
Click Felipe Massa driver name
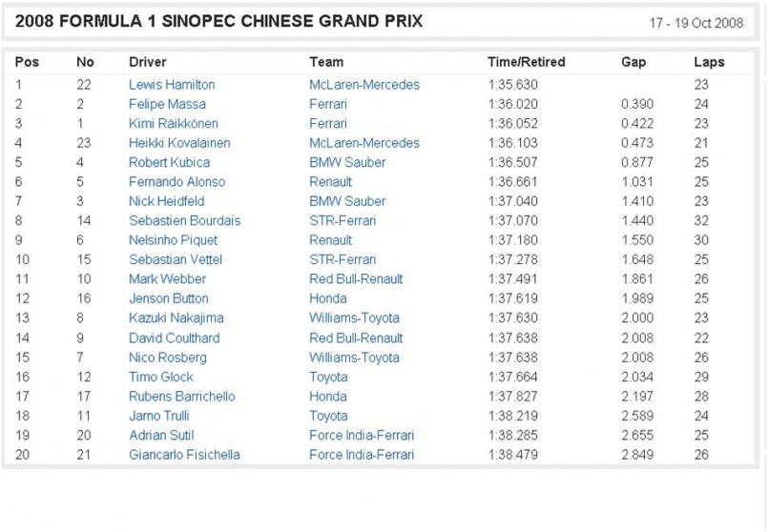(167, 104)
